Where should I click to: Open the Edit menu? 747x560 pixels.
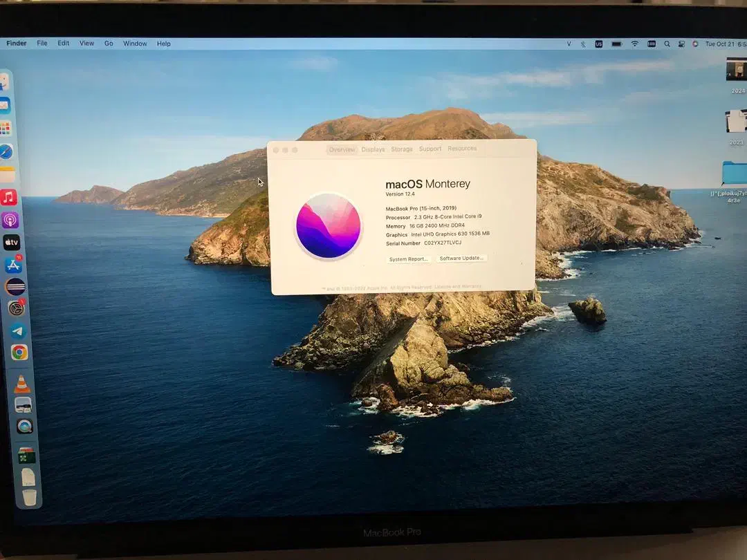click(64, 44)
